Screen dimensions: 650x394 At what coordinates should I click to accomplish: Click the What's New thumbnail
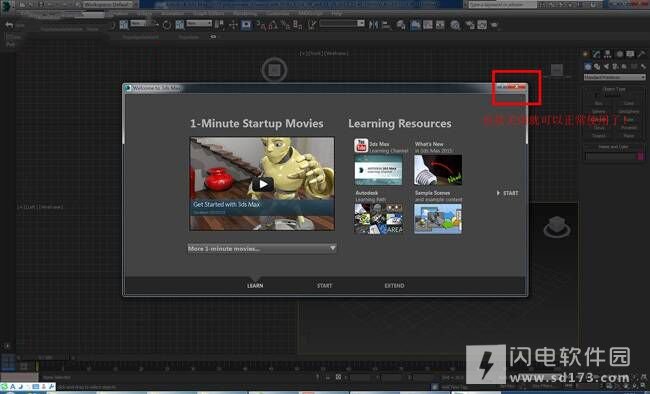click(x=438, y=170)
